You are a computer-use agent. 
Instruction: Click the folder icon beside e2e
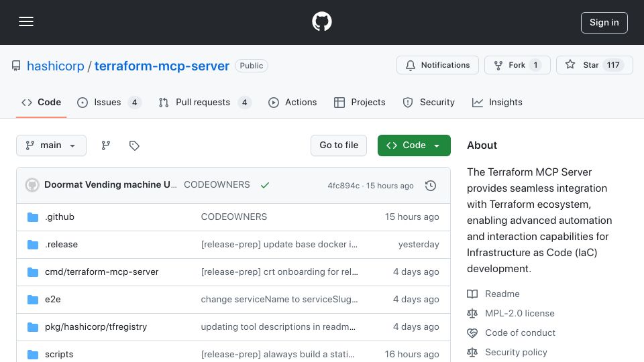coord(33,299)
